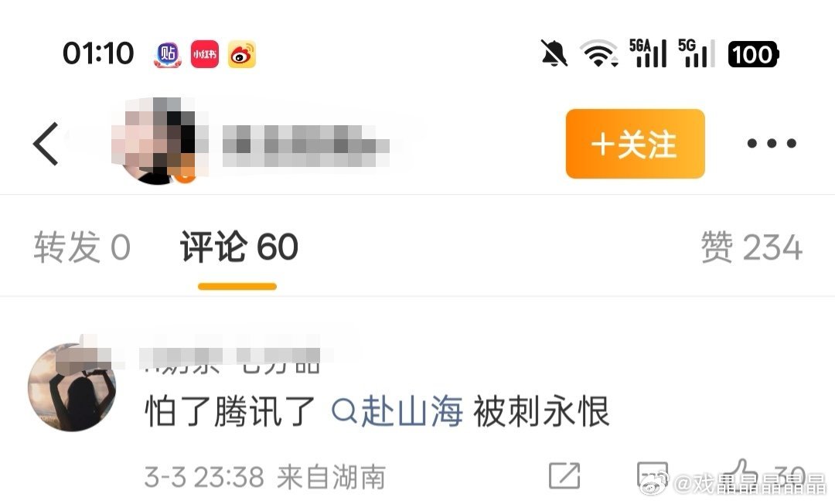This screenshot has width=835, height=504.
Task: Tap the blurred post author avatar
Action: tap(156, 141)
